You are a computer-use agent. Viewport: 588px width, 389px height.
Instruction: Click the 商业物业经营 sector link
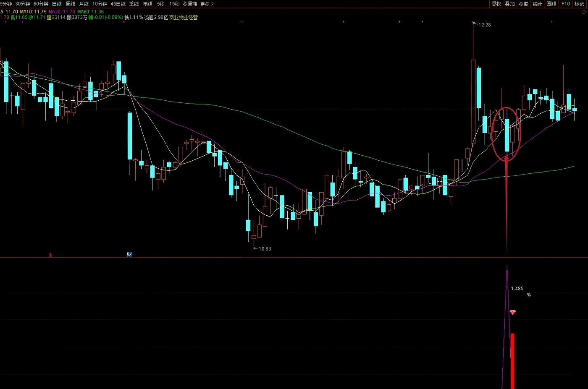183,18
